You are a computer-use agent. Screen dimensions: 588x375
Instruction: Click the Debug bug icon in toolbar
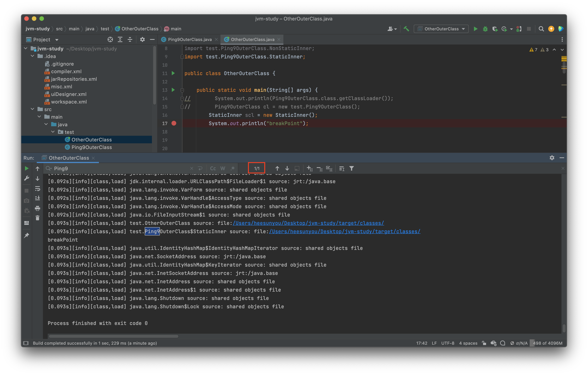[x=485, y=29]
